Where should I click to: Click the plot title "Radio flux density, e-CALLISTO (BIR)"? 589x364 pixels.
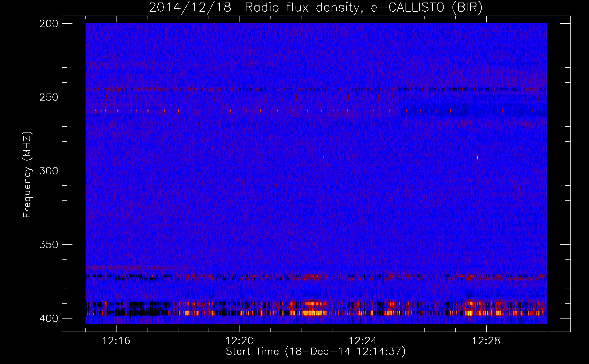(x=364, y=7)
